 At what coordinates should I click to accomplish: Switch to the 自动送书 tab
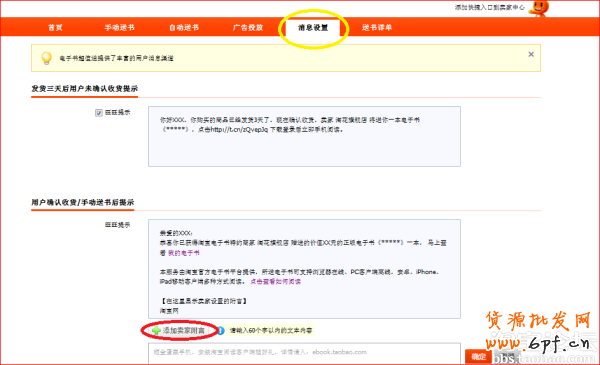184,28
